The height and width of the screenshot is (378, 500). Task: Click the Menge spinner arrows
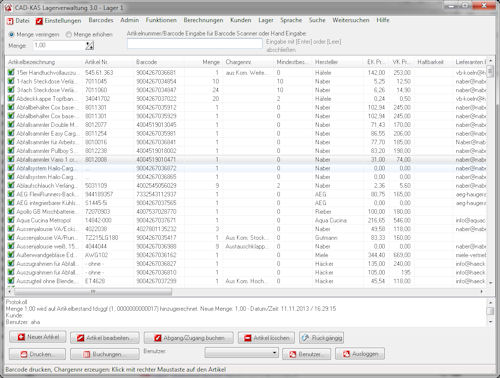click(x=90, y=45)
